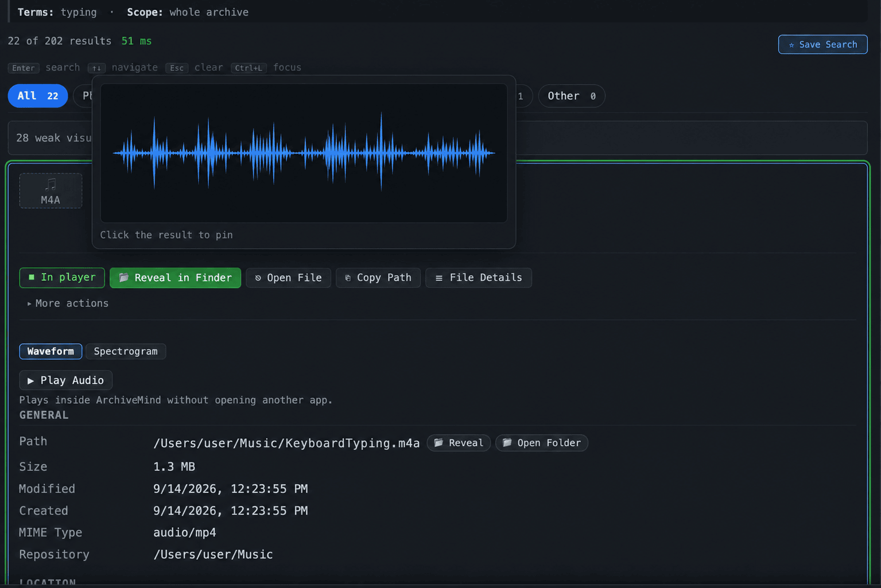Click the star icon in Save Search
Screen dimensions: 881x588
pyautogui.click(x=791, y=45)
